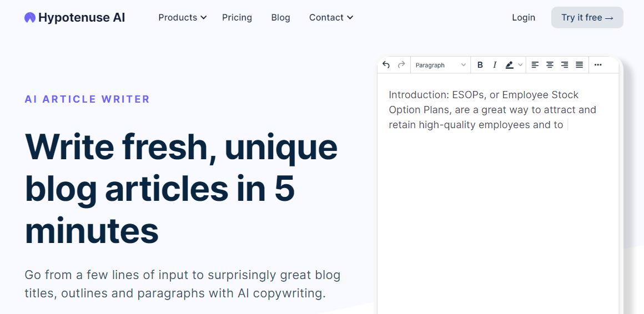Align text right in the editor

tap(564, 65)
